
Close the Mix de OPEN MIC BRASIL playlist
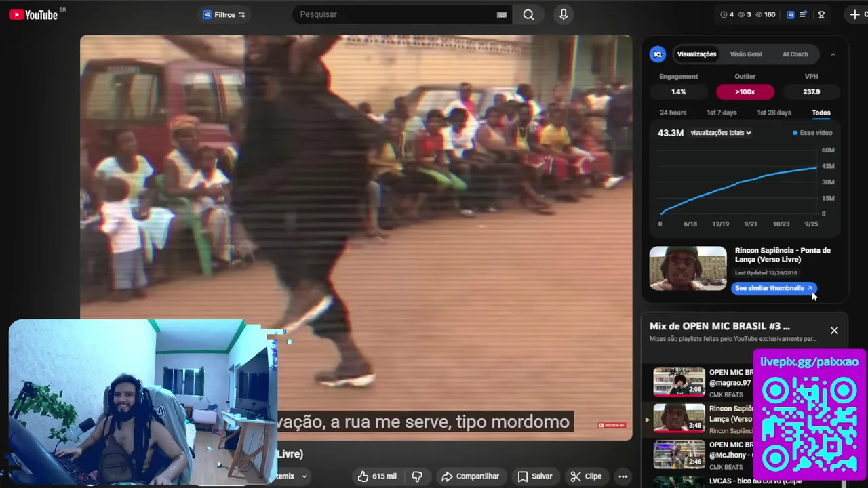(834, 331)
